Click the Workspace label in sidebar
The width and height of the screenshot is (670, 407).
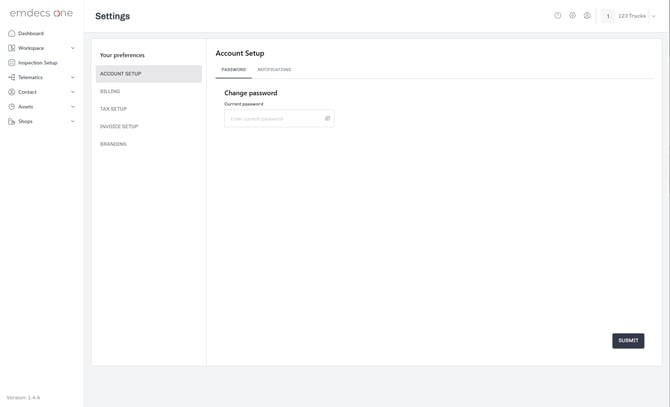coord(31,48)
